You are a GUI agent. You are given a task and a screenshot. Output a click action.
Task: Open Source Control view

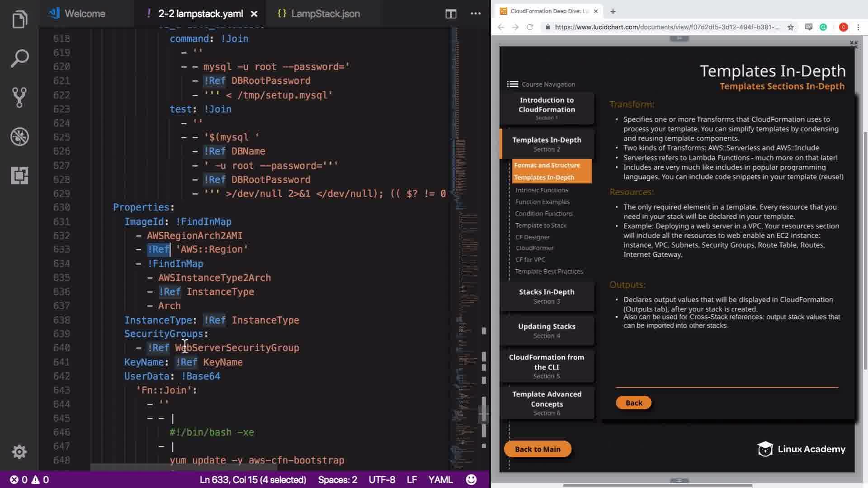point(19,97)
